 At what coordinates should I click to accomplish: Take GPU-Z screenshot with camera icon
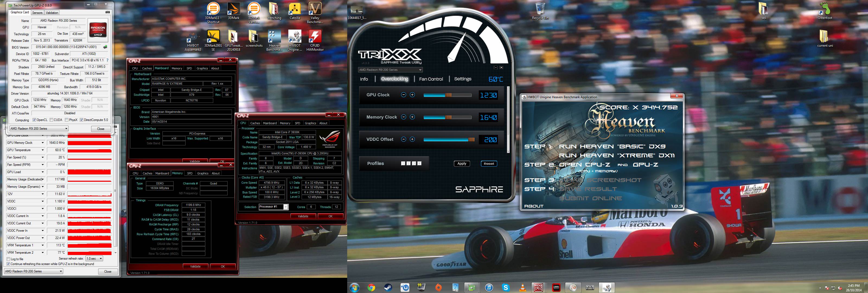pyautogui.click(x=107, y=12)
